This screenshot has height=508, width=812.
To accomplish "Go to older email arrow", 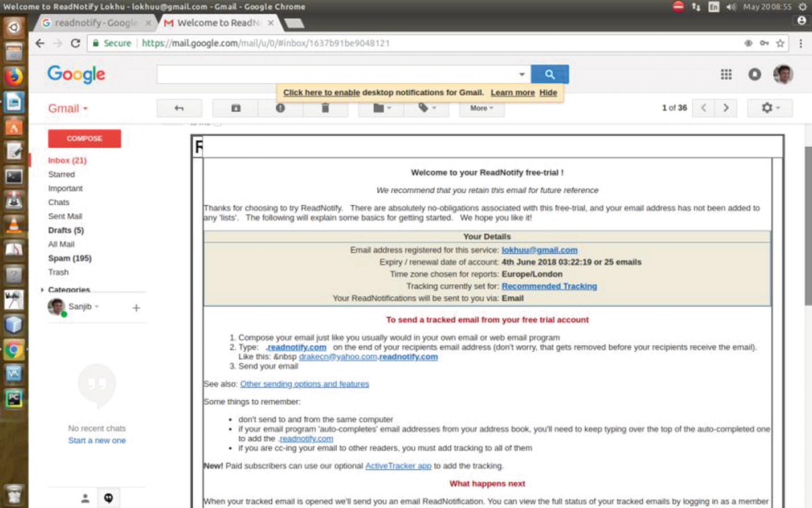I will coord(725,108).
